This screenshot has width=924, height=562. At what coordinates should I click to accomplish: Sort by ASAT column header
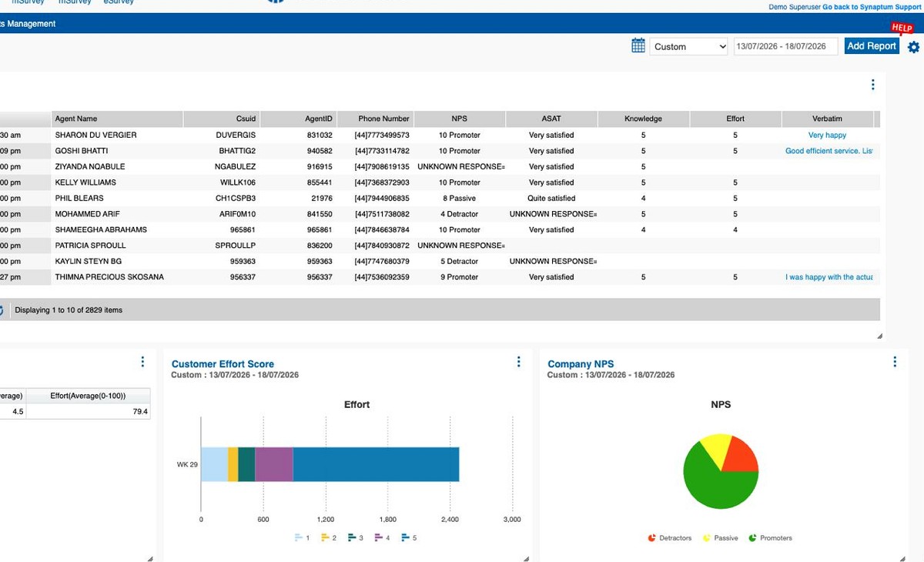coord(551,119)
